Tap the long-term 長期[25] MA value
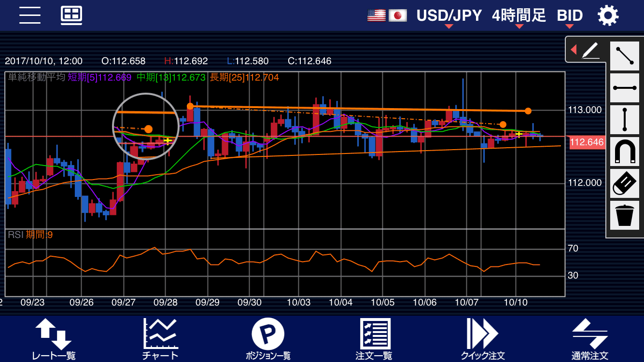This screenshot has width=644, height=362. [x=244, y=77]
